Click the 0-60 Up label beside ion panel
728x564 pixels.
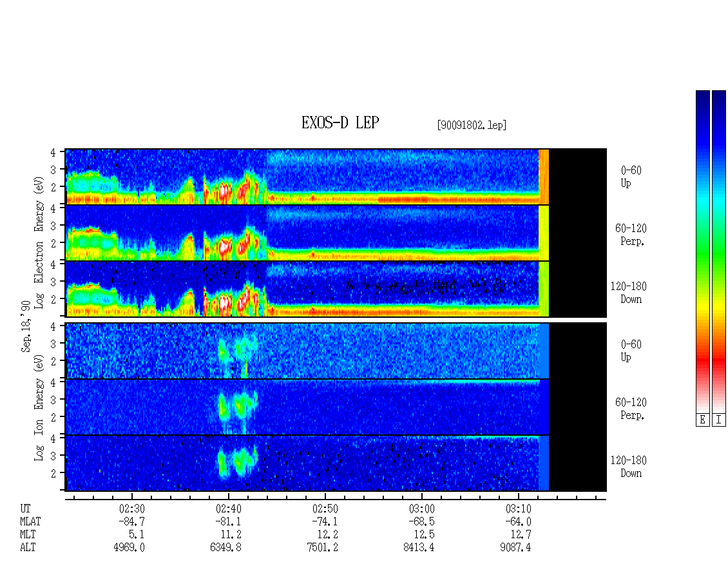[631, 351]
